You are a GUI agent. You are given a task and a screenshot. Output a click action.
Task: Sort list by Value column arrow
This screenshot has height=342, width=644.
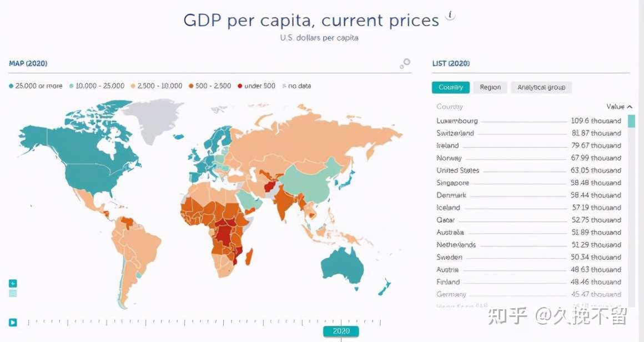pos(630,107)
